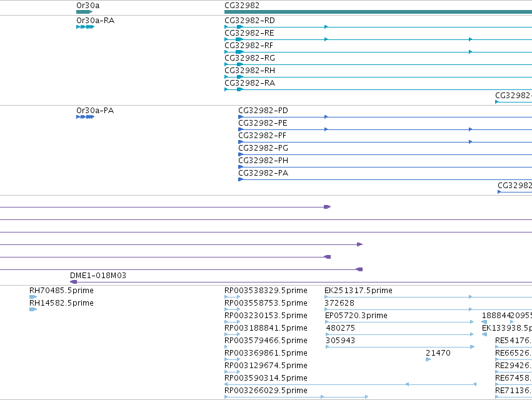This screenshot has width=532, height=400.
Task: Select EST EP05720.3prime
Action: point(356,316)
